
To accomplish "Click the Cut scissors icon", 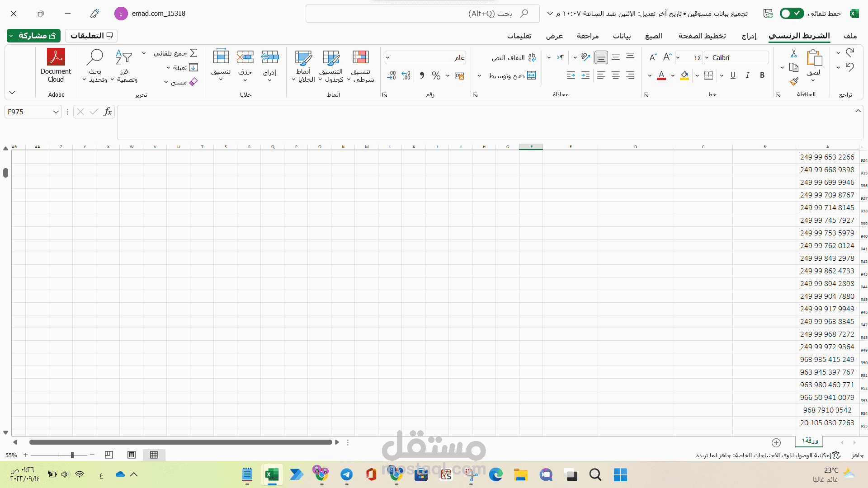I will point(794,53).
